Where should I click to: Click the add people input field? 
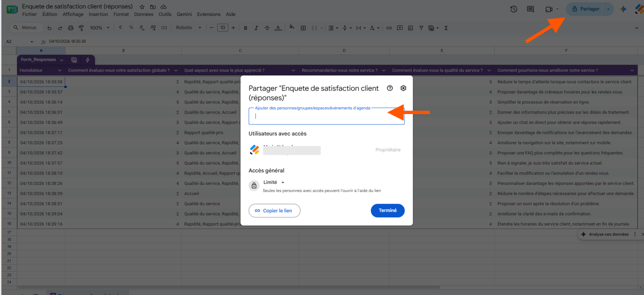(x=326, y=116)
